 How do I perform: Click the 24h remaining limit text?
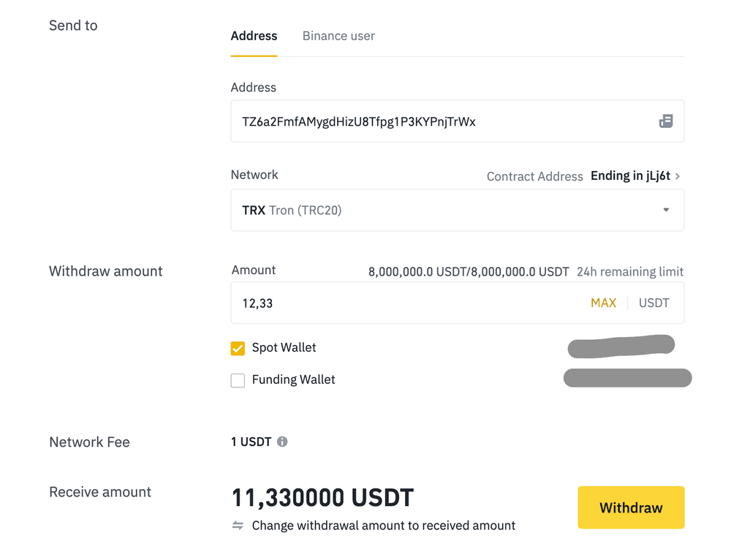point(630,272)
